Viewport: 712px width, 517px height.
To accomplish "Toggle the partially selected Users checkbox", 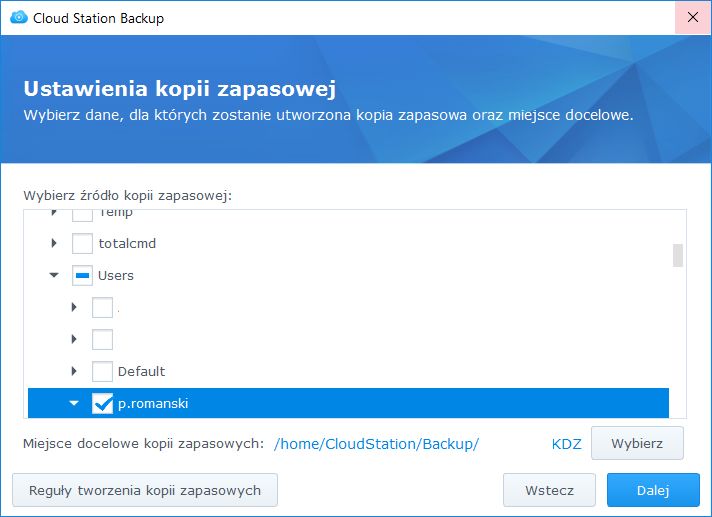I will tap(82, 276).
